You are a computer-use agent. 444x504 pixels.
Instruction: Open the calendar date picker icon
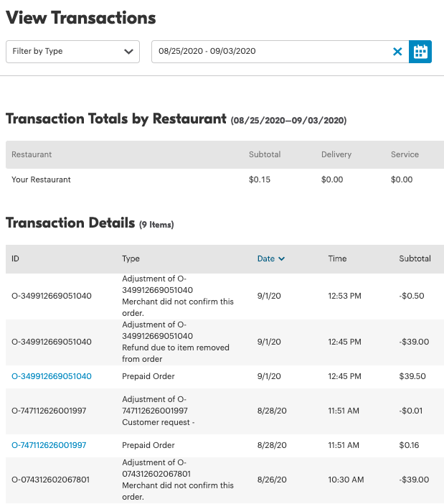(x=420, y=52)
